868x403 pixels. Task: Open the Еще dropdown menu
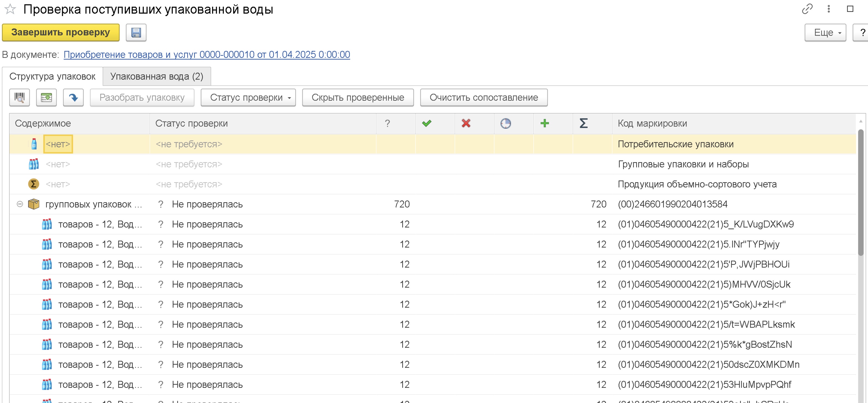(x=825, y=32)
